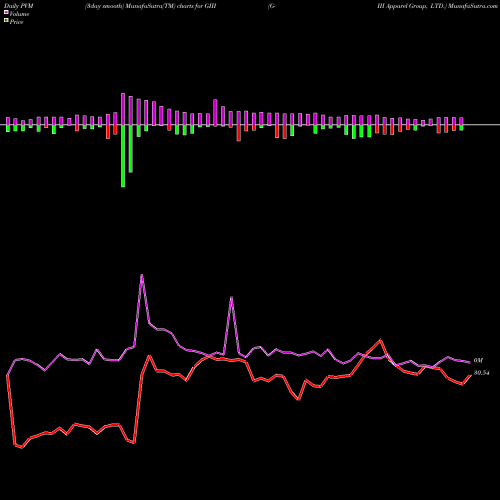
Task: Click the '0M' volume value label
Action: (x=478, y=360)
